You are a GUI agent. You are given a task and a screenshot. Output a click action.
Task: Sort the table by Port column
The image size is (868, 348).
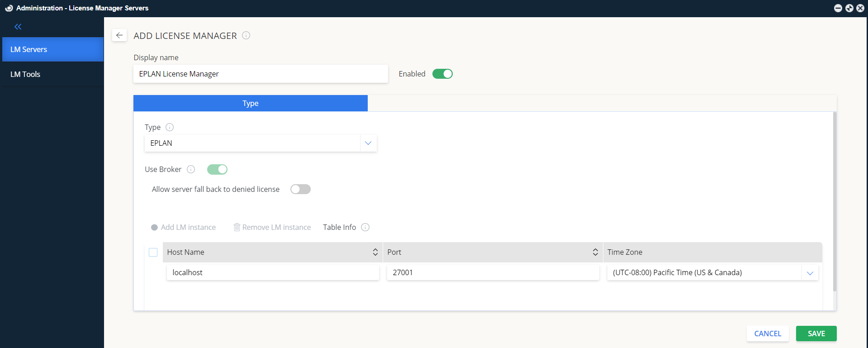point(595,252)
